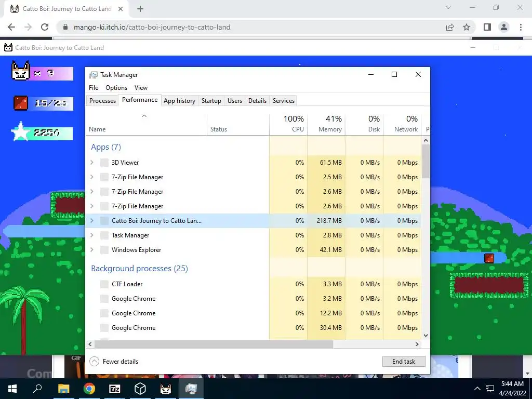
Task: Sort by Name column header
Action: (146, 124)
